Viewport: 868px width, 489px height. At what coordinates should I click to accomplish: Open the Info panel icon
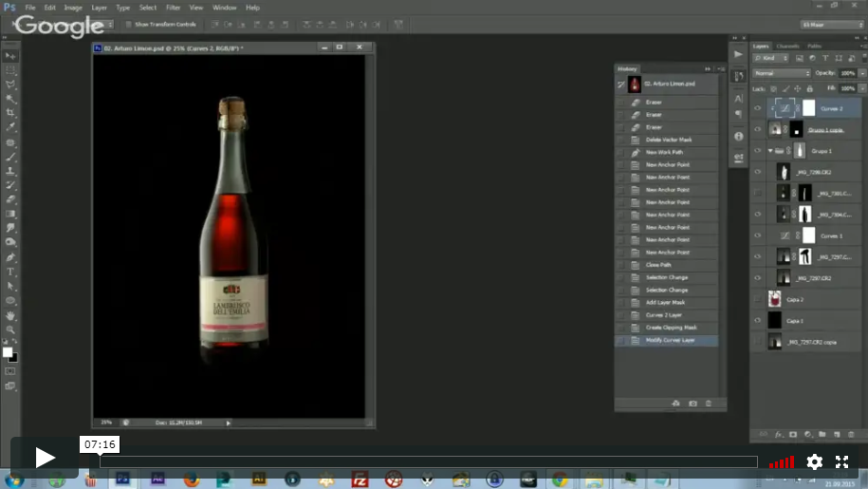(x=738, y=136)
